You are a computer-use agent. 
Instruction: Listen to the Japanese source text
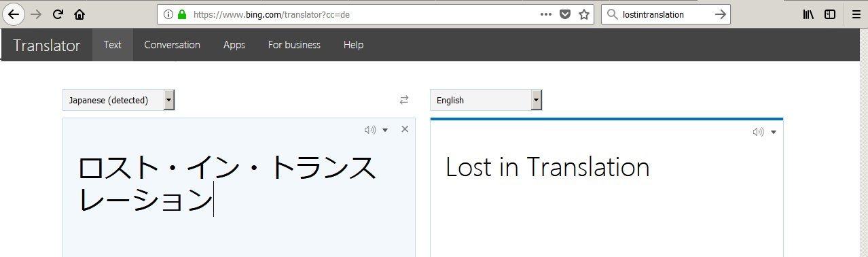[369, 130]
